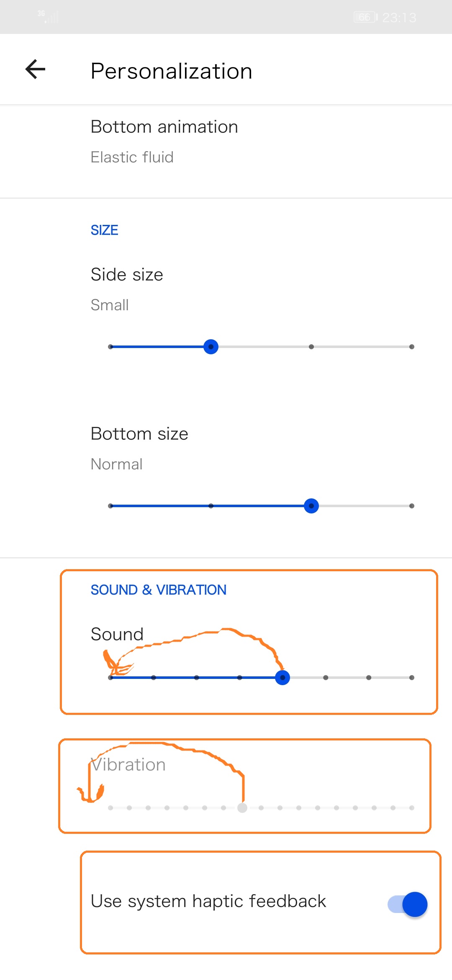The image size is (452, 980).
Task: Tap the battery indicator in status bar
Action: [365, 17]
